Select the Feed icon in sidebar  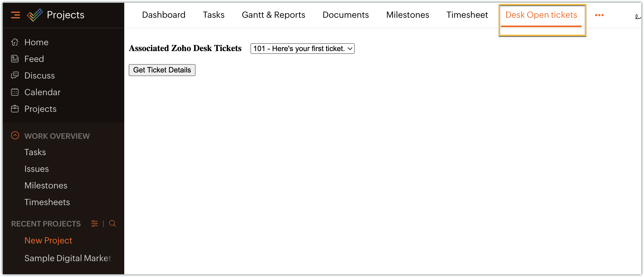point(15,59)
